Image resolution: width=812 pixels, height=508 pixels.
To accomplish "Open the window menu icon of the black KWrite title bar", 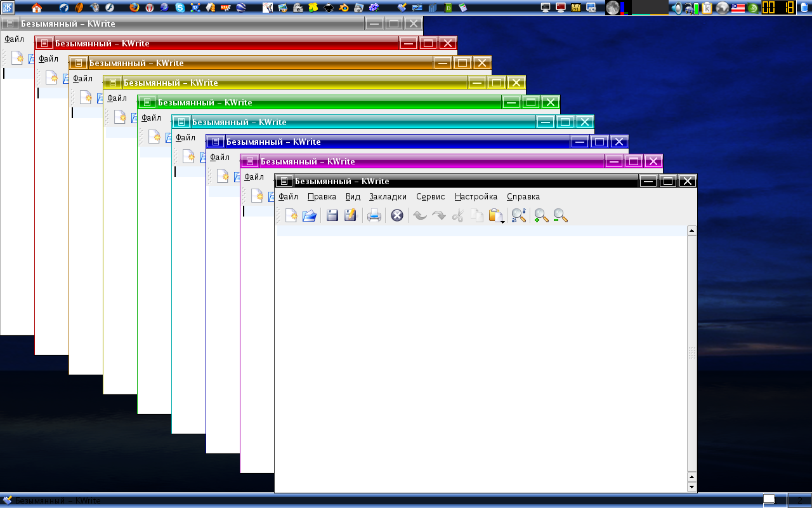I will 284,181.
